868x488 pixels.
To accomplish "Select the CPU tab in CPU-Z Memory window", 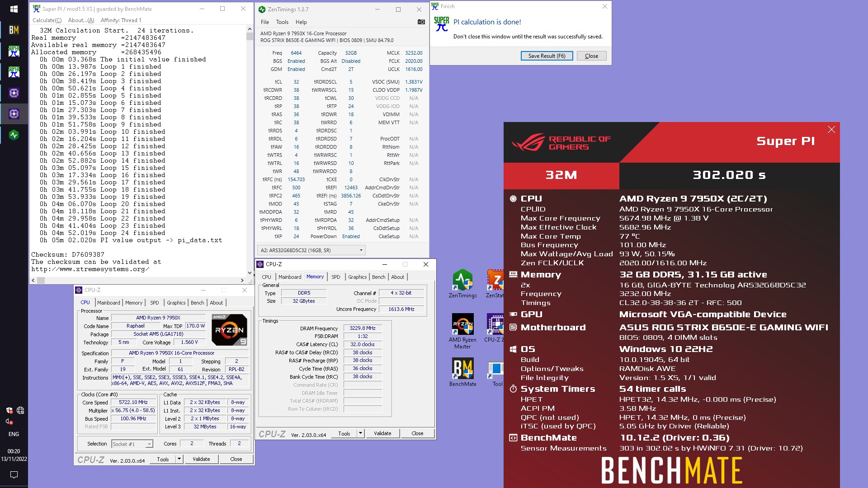I will pyautogui.click(x=267, y=277).
